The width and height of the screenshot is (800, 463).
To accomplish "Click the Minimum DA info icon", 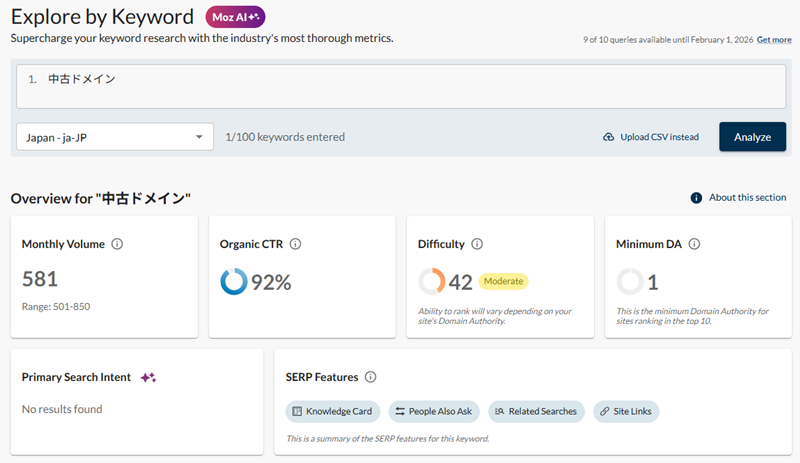I will pyautogui.click(x=694, y=244).
